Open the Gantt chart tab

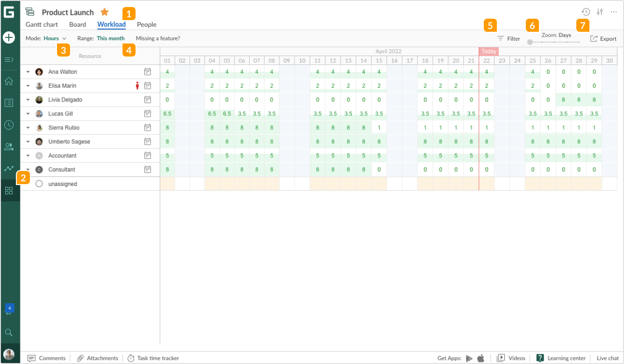coord(42,24)
